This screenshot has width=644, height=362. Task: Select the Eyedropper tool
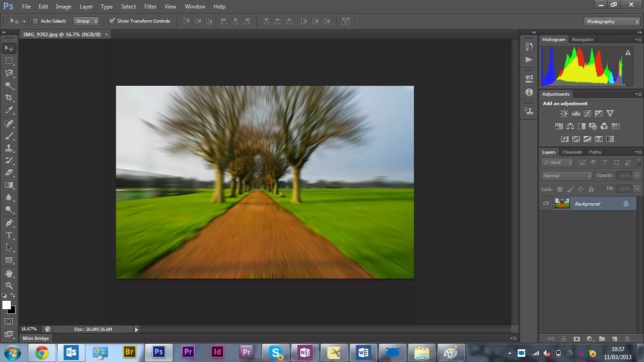tap(9, 110)
